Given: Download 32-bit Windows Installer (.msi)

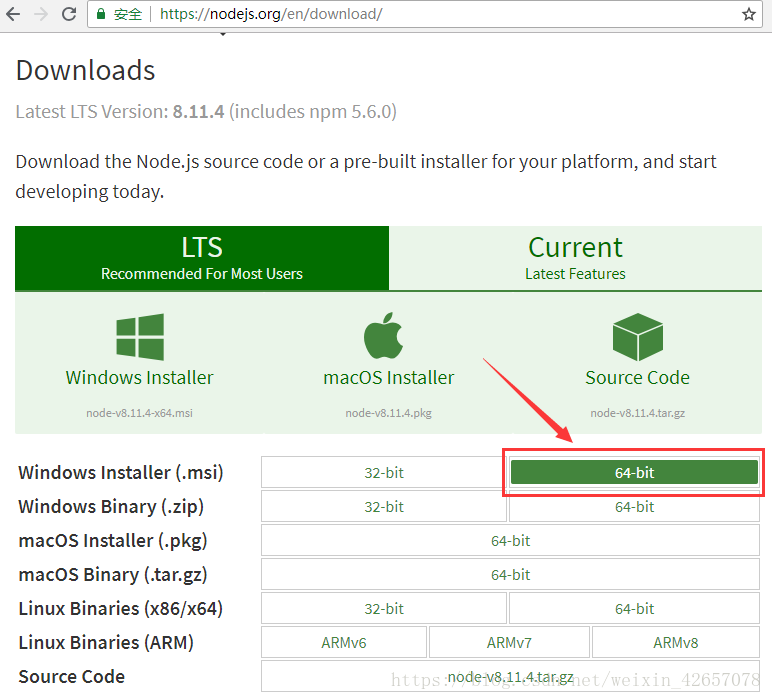Looking at the screenshot, I should [384, 473].
